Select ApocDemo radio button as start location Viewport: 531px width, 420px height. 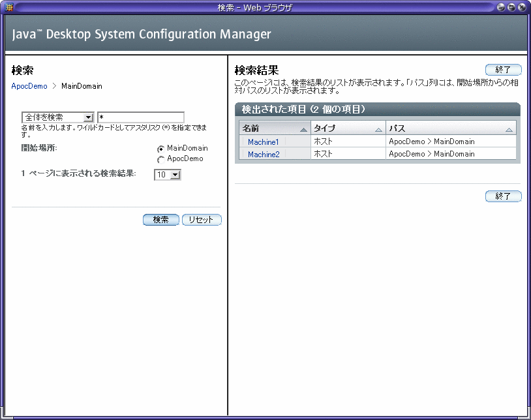[160, 159]
